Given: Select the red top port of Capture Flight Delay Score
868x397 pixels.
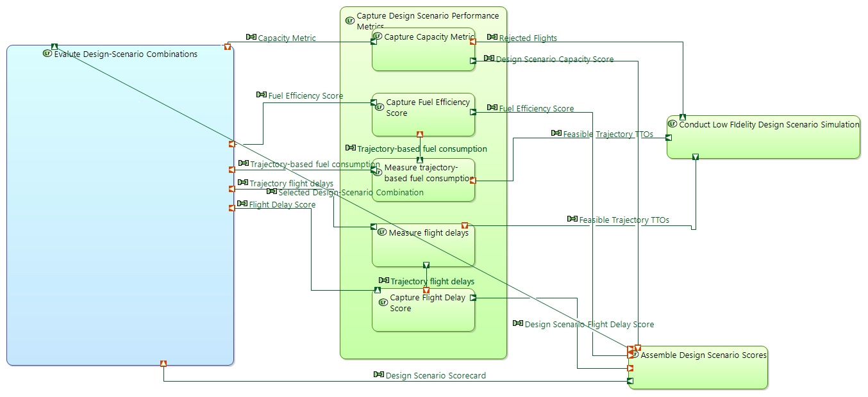Looking at the screenshot, I should (x=426, y=291).
